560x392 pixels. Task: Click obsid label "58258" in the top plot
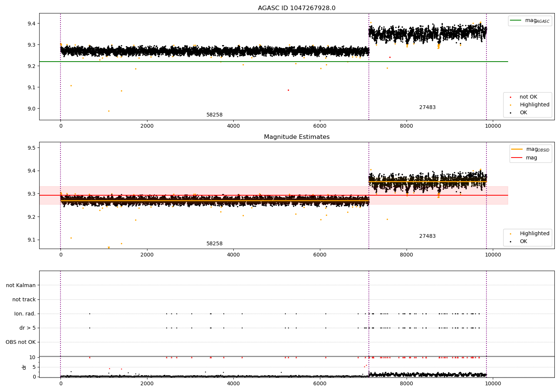(x=215, y=115)
